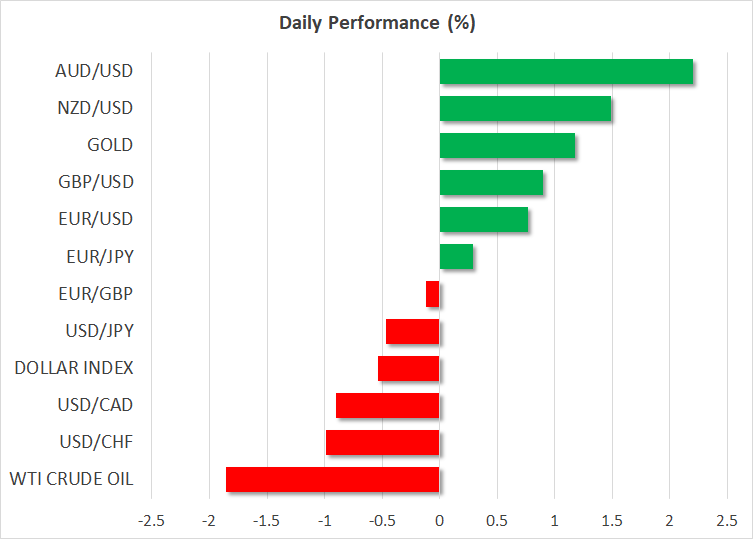This screenshot has width=753, height=539.
Task: Select the WTI CRUDE OIL red bar
Action: (x=332, y=479)
